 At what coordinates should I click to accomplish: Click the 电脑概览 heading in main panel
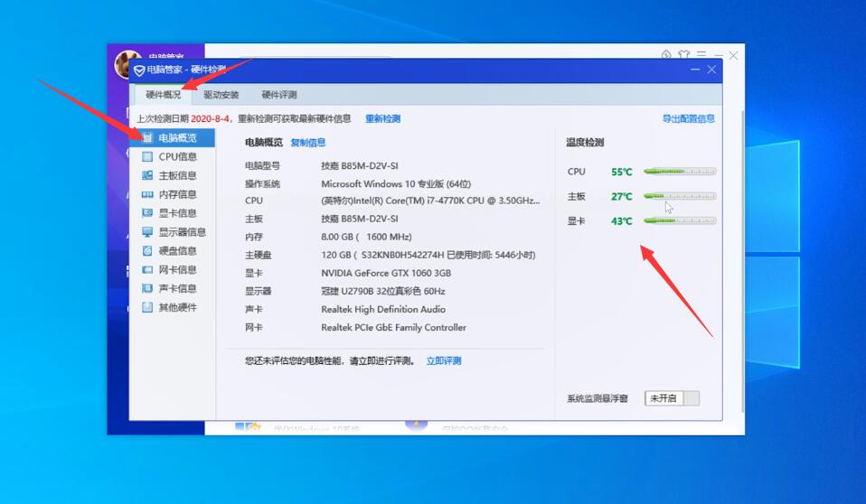(264, 143)
